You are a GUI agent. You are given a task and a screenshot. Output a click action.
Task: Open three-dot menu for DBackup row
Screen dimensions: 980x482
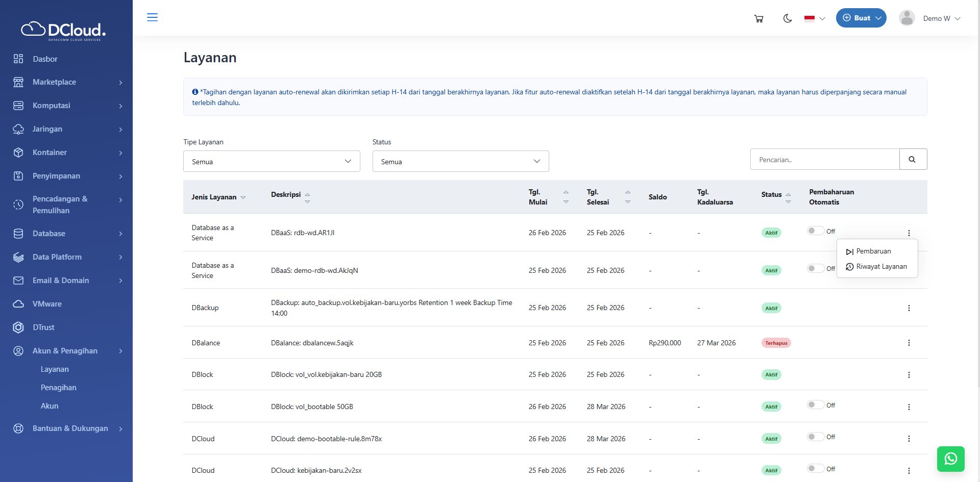tap(909, 308)
